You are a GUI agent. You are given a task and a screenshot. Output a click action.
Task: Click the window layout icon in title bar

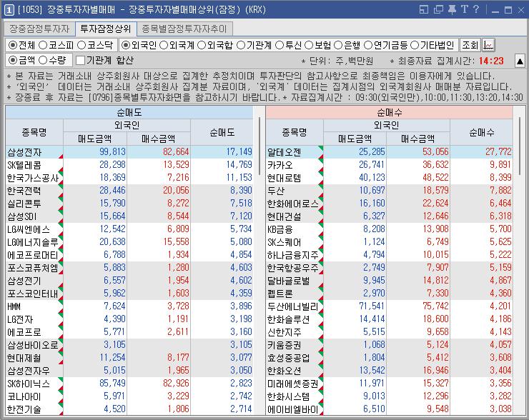point(423,9)
